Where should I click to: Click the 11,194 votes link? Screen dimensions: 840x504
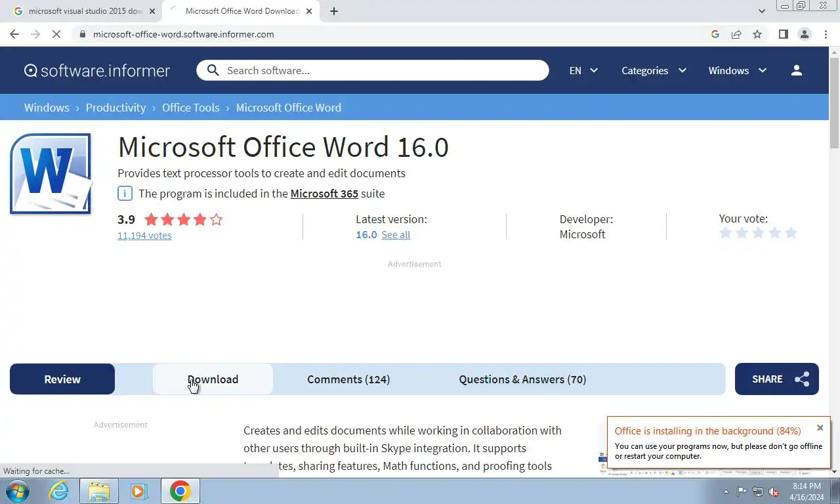[144, 236]
